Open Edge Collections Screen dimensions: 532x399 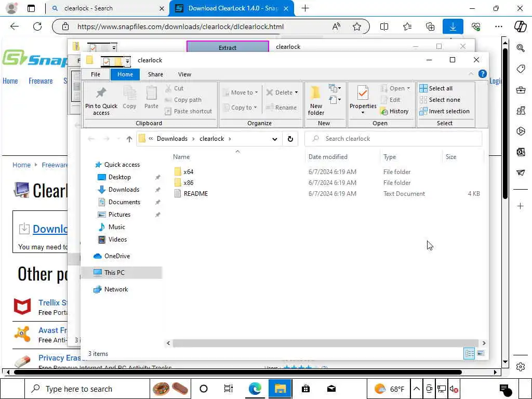430,26
